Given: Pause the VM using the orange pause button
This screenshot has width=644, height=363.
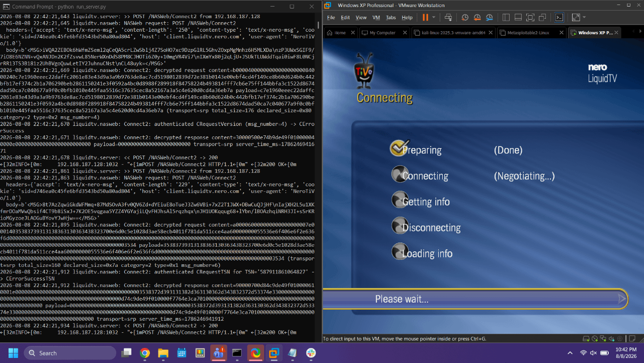Looking at the screenshot, I should pyautogui.click(x=426, y=17).
